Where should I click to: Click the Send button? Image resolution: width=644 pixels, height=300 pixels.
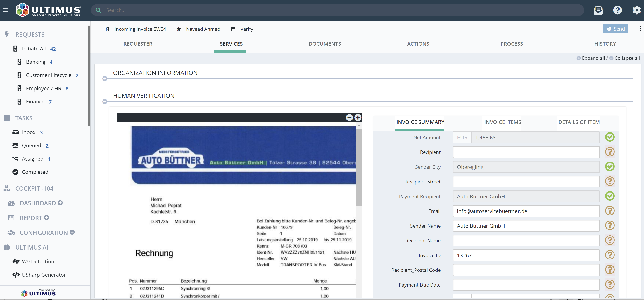pyautogui.click(x=615, y=28)
